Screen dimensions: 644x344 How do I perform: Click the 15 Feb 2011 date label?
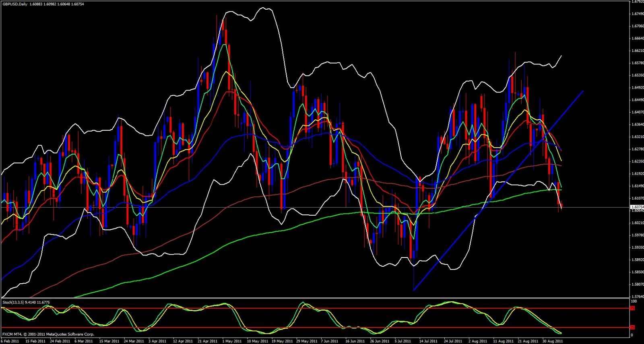(x=36, y=341)
